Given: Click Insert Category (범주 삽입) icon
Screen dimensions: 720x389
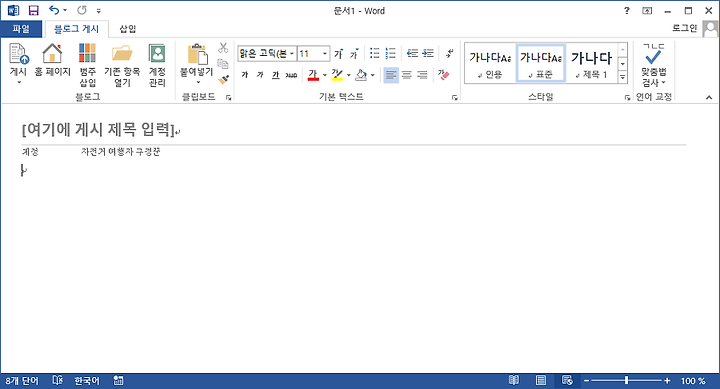Looking at the screenshot, I should [x=87, y=53].
